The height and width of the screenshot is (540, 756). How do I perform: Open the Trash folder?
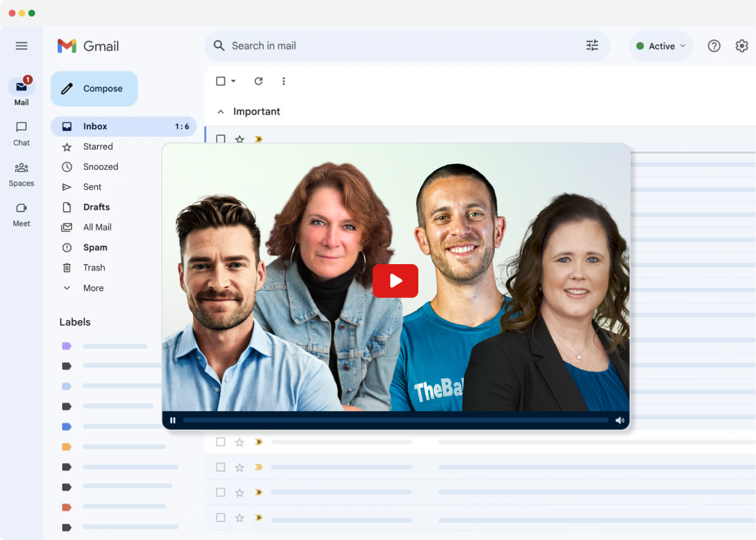94,268
